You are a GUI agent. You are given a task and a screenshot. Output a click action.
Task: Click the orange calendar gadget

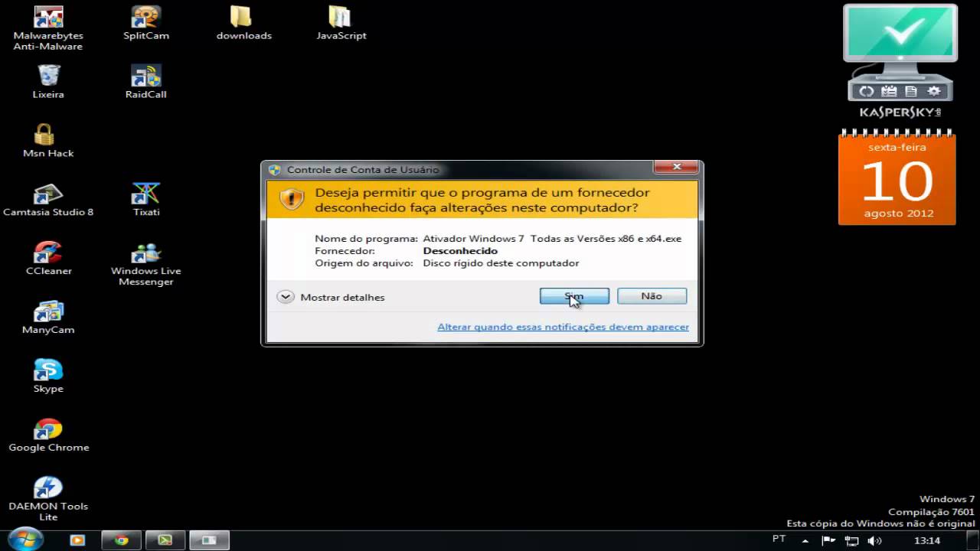tap(897, 178)
